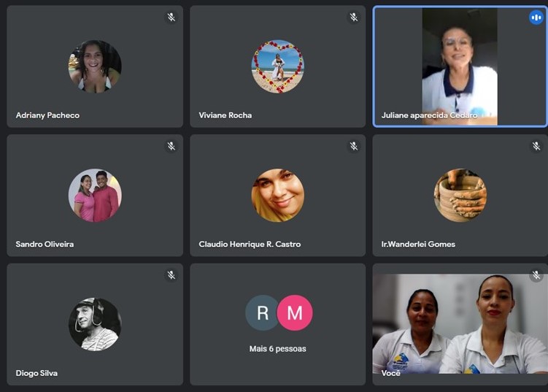Click muted mic icon on Claudio Henrique R. Castro tile
Image resolution: width=548 pixels, height=392 pixels.
(354, 146)
